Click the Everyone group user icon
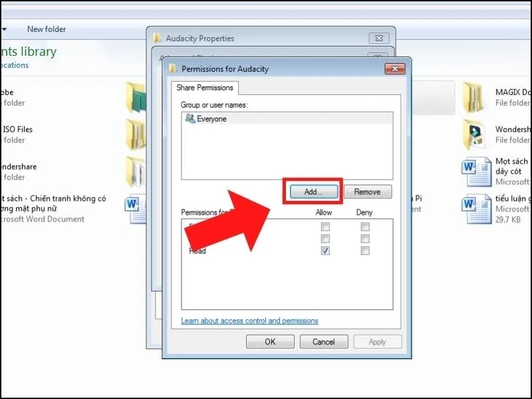 click(190, 119)
